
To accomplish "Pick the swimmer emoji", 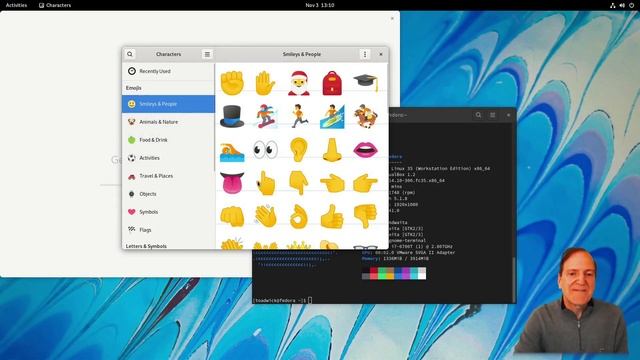I will pyautogui.click(x=232, y=151).
